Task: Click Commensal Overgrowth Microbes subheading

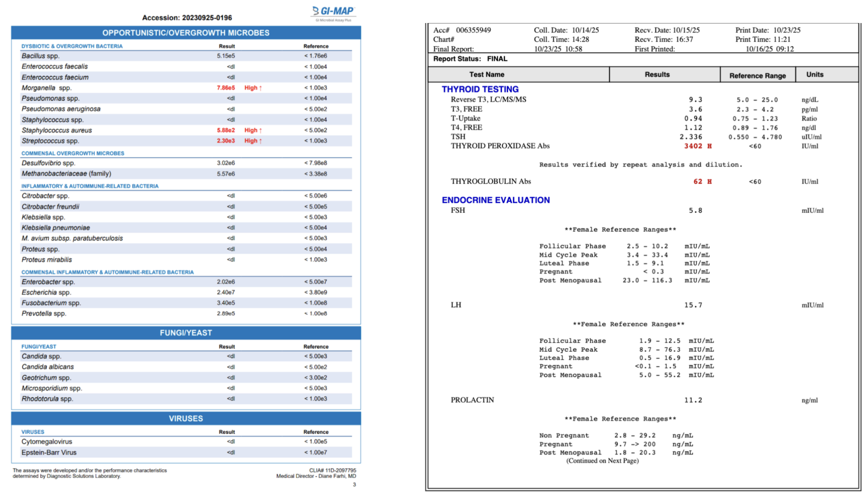Action: point(73,153)
